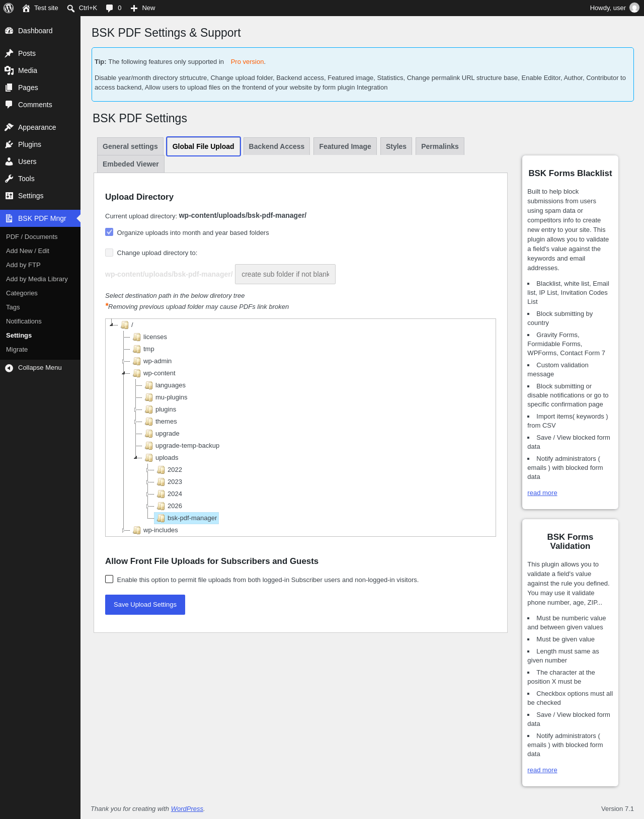Expand the plugins folder node
644x819 pixels.
coord(135,410)
